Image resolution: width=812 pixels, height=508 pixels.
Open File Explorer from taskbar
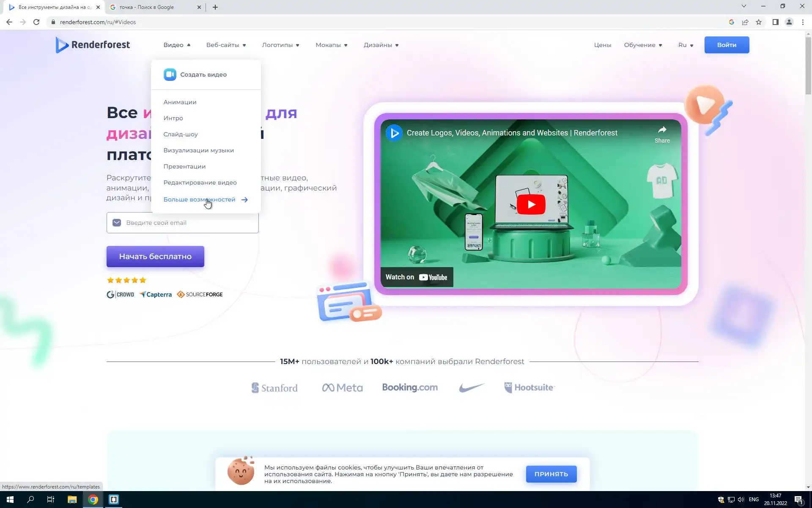pos(72,500)
